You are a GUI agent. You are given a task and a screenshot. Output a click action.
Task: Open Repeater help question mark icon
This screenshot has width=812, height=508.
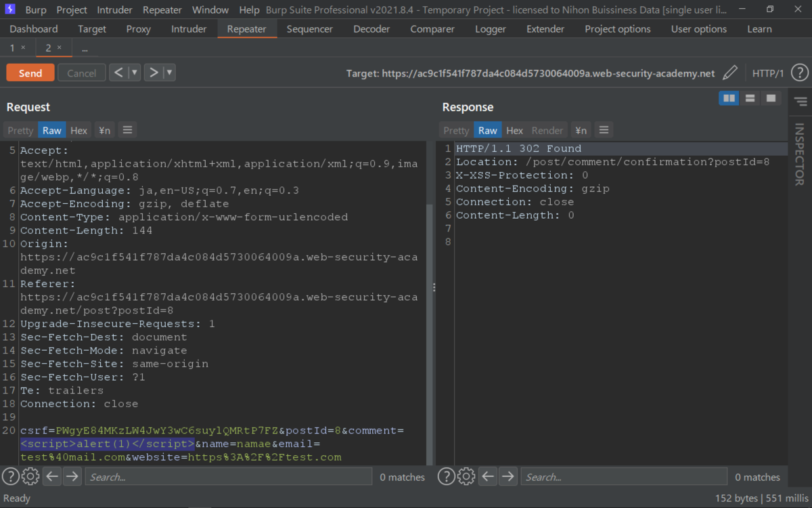[799, 73]
